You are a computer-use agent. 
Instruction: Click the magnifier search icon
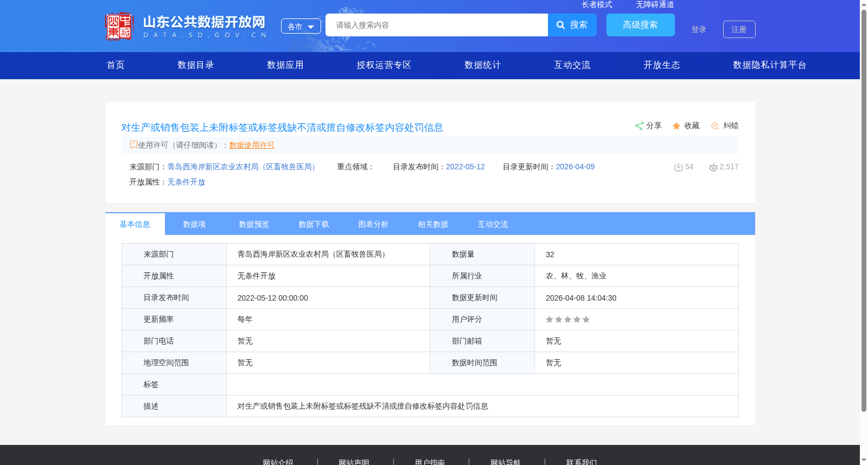tap(561, 25)
